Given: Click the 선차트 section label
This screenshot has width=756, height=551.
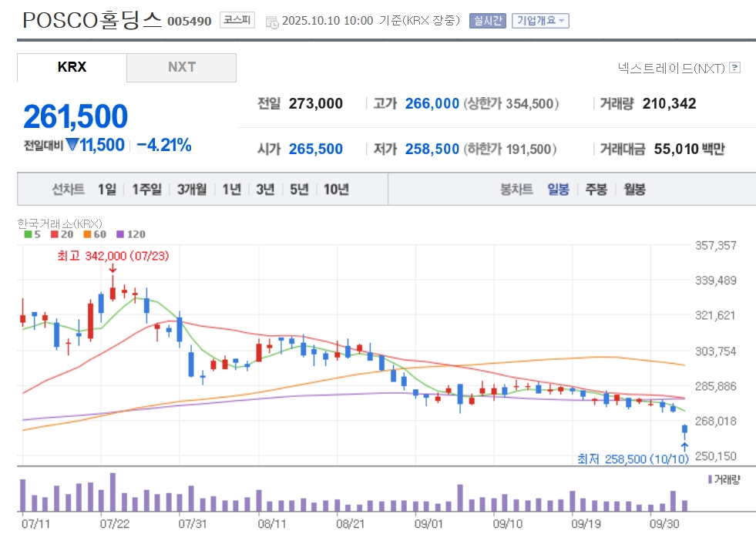Looking at the screenshot, I should point(68,189).
